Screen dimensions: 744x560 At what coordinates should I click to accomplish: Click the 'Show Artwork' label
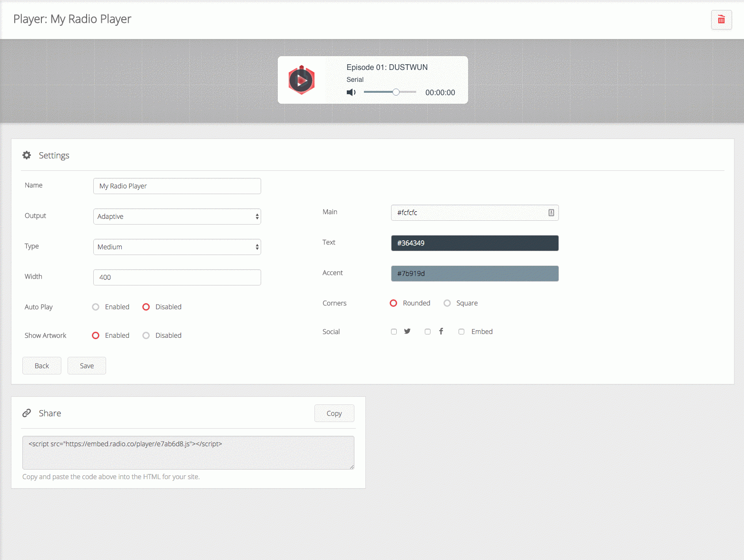46,335
